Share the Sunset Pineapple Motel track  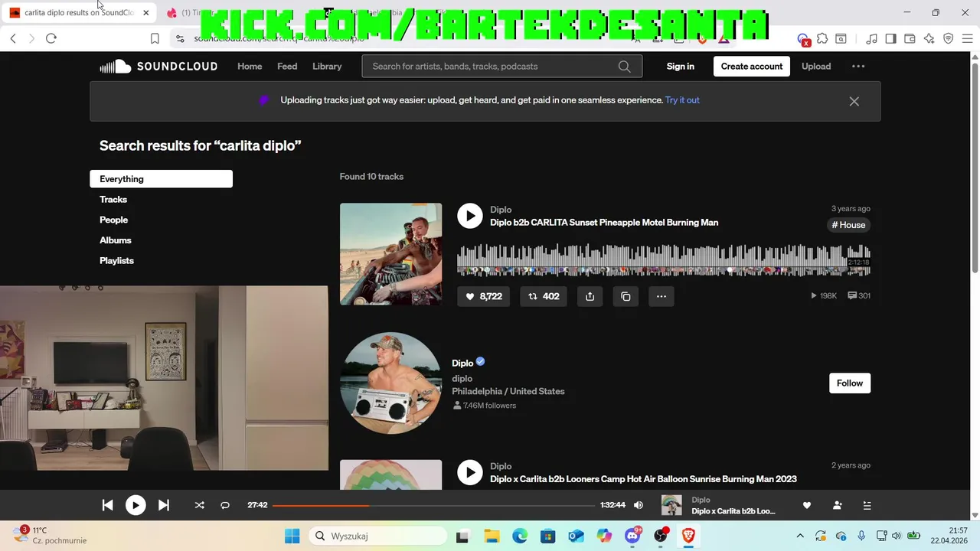(590, 296)
